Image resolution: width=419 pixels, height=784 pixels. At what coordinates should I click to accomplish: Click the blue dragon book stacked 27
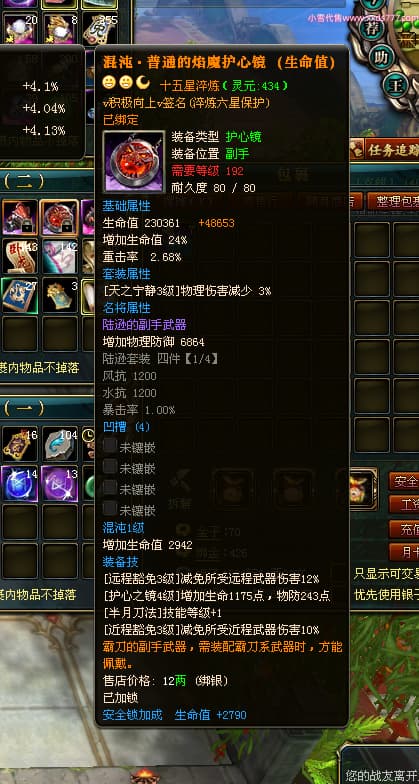[20, 296]
